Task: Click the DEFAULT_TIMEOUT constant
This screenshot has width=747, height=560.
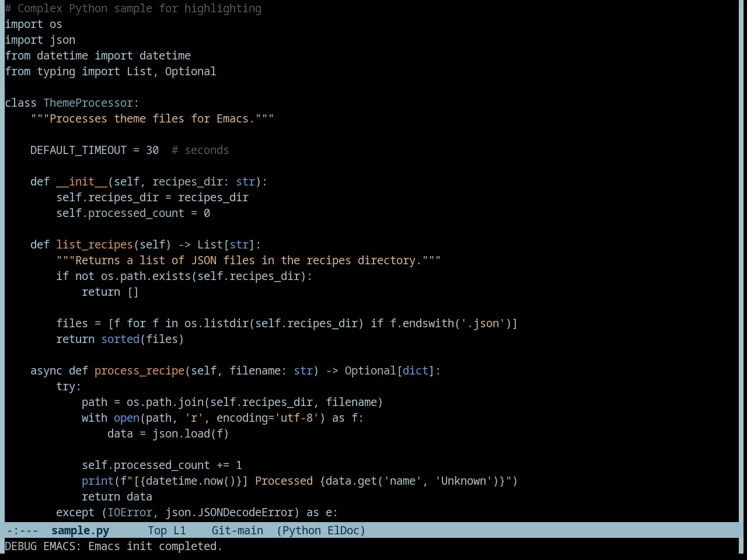Action: [78, 150]
